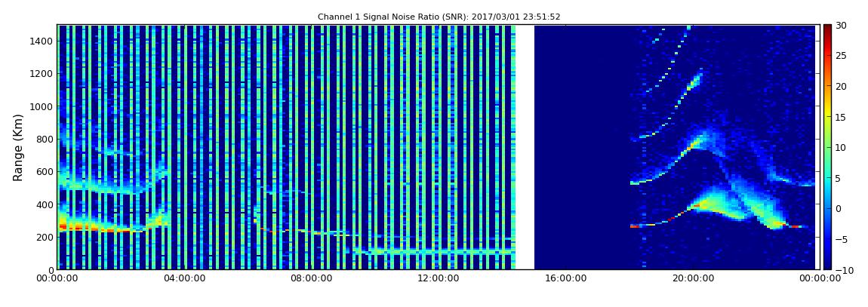Click the colorbar label 20
Screen dimensions: 868x307
point(840,86)
